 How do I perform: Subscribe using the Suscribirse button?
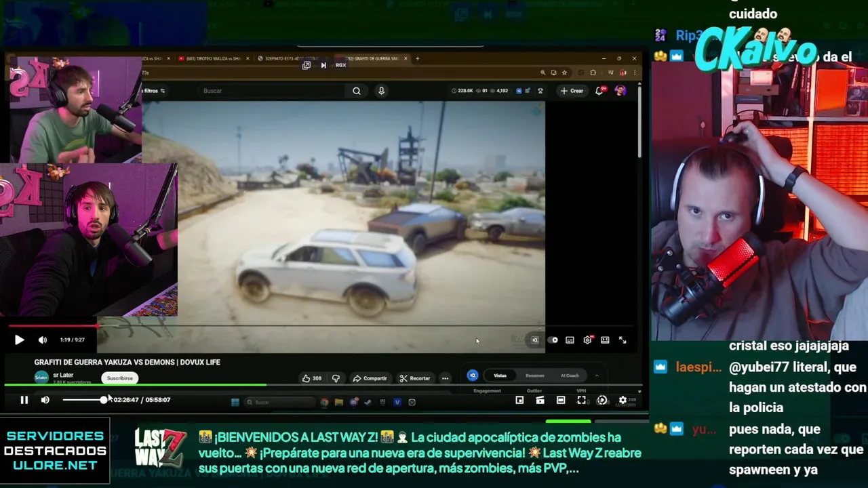point(119,378)
